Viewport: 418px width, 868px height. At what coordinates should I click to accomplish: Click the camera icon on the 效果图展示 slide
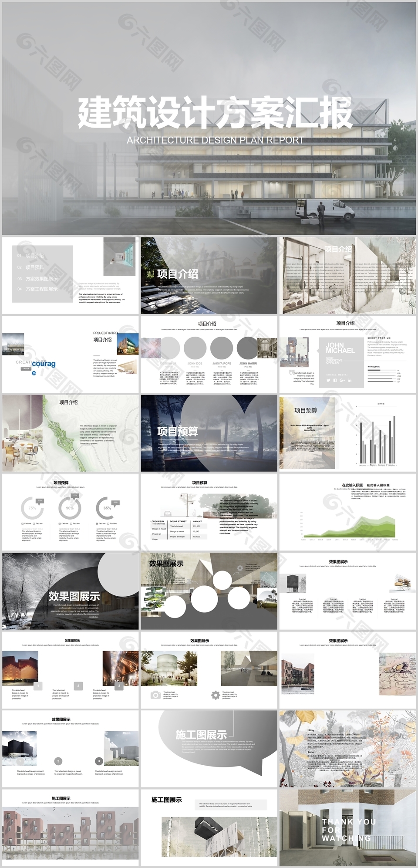click(155, 695)
